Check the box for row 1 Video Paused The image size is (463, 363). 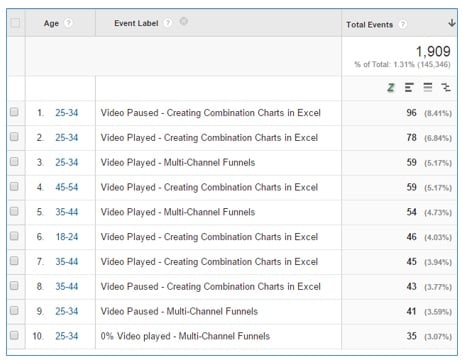click(x=14, y=112)
